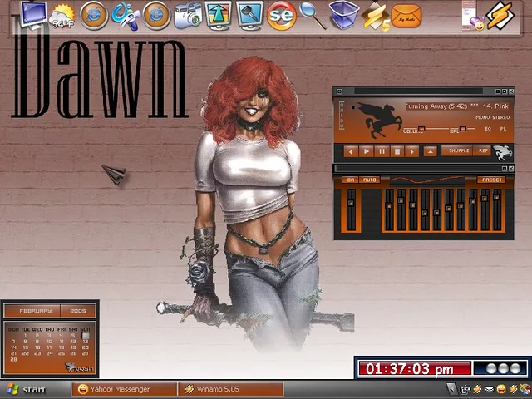Toggle SHUFFLE in Winamp

pos(458,150)
